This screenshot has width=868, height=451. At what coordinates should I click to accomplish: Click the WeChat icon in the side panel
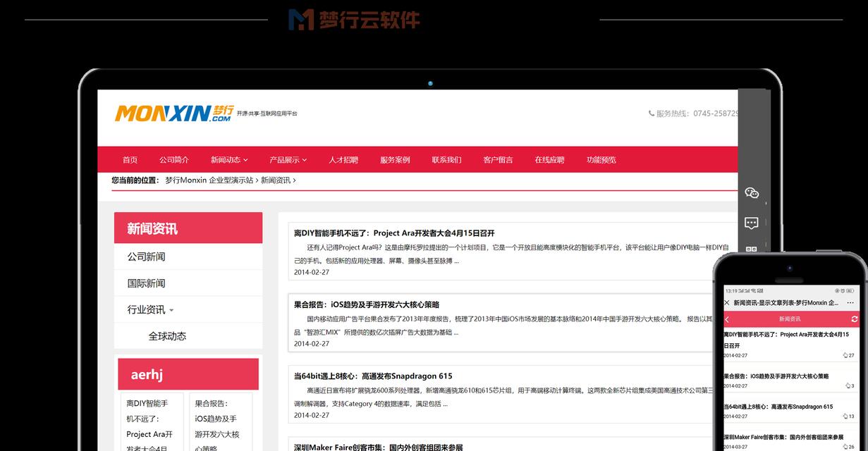click(x=752, y=192)
